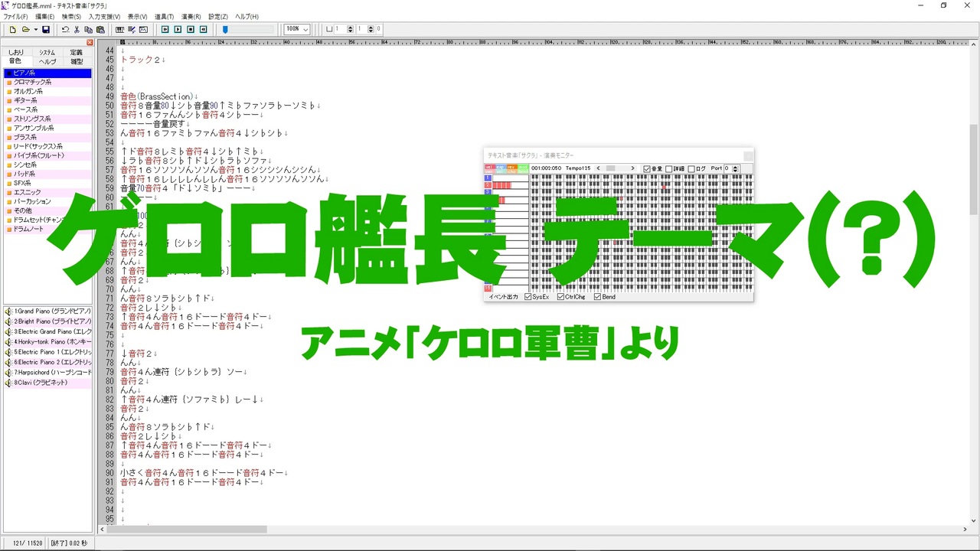Open the dropdown arrow beside open folder
The image size is (980, 551).
pyautogui.click(x=35, y=29)
